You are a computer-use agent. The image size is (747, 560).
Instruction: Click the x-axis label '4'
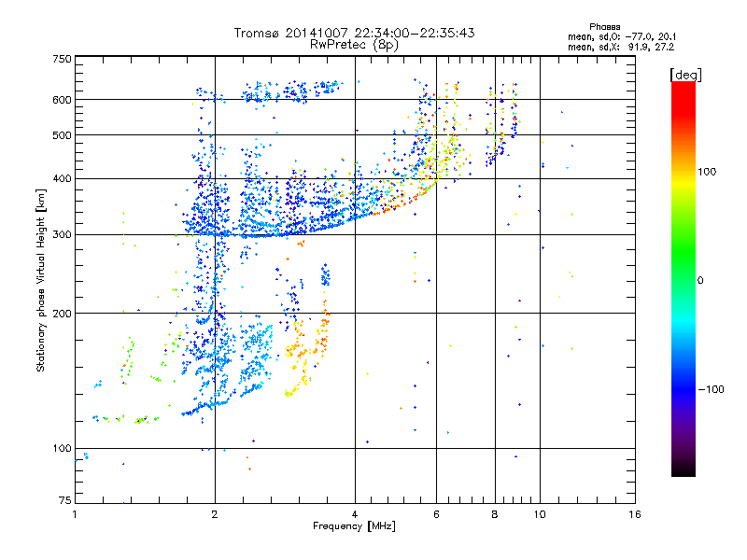(355, 514)
